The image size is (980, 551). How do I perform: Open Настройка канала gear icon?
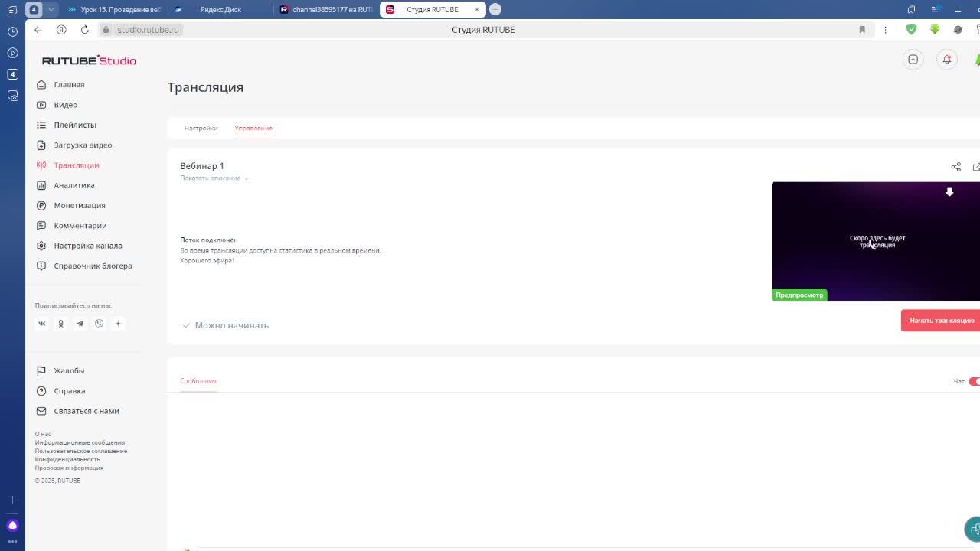tap(41, 246)
